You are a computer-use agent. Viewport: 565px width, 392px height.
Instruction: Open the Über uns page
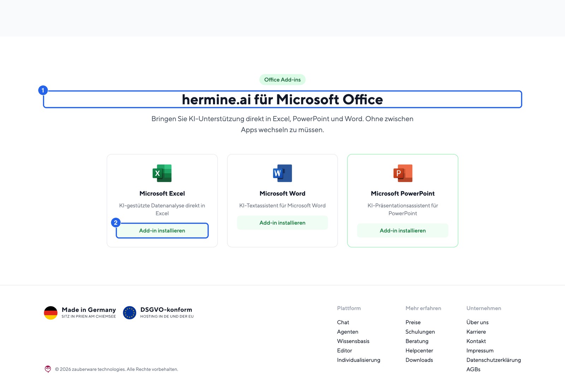pos(477,322)
